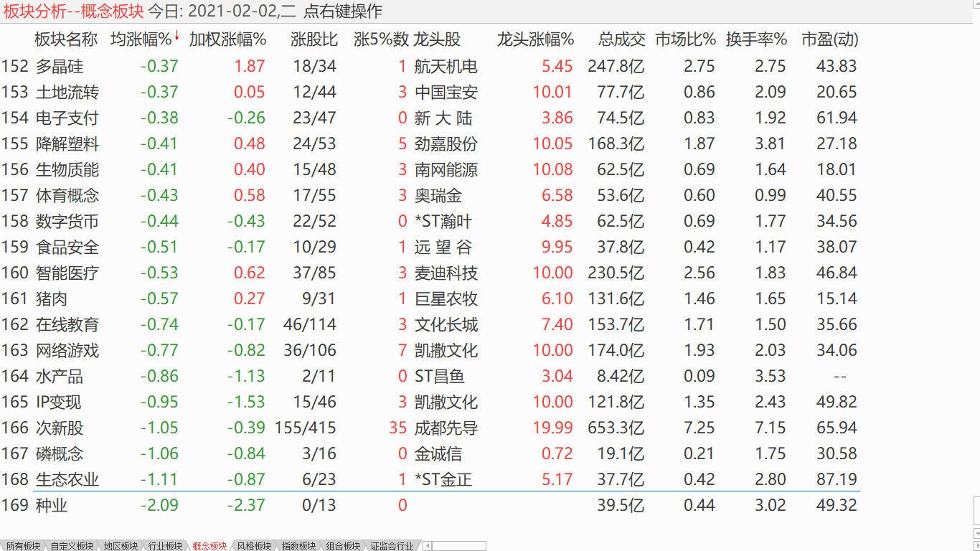Open the 自定义板块 tab
The image size is (980, 551).
72,546
